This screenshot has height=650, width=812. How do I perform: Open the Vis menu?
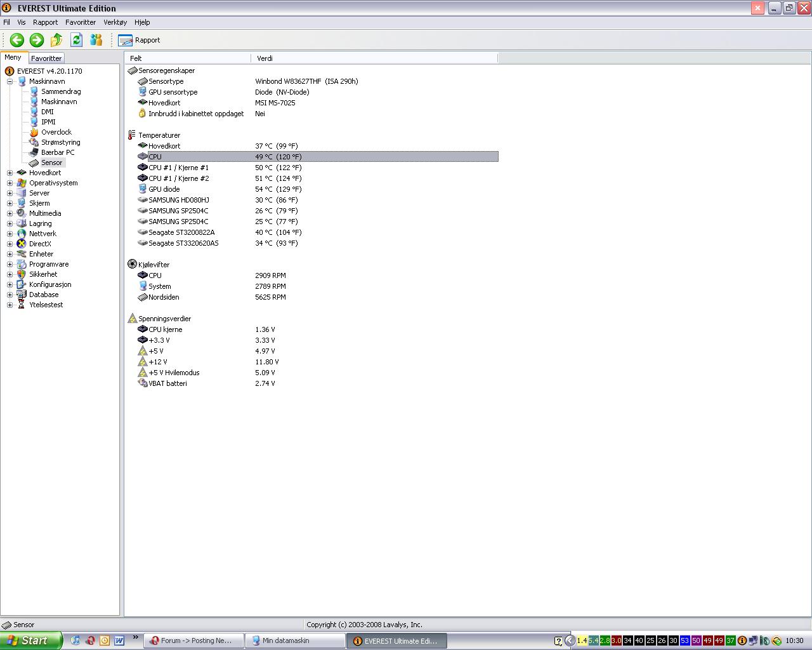pyautogui.click(x=22, y=22)
